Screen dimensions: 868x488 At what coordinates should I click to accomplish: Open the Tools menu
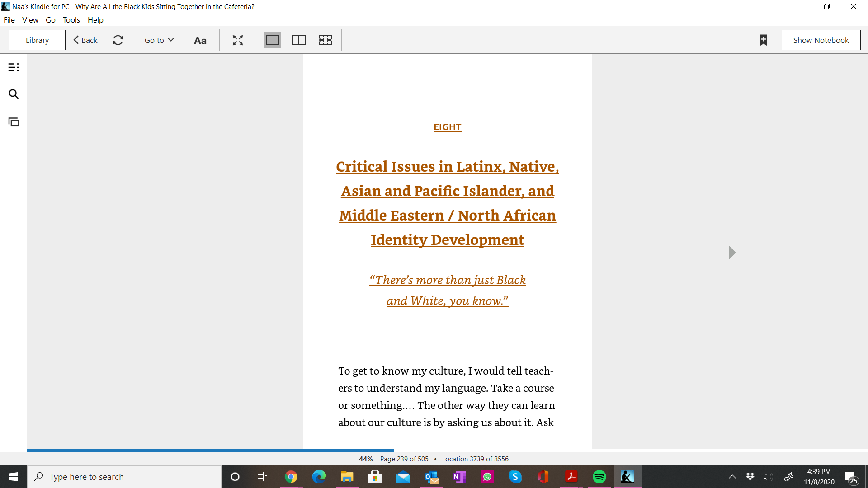tap(71, 20)
